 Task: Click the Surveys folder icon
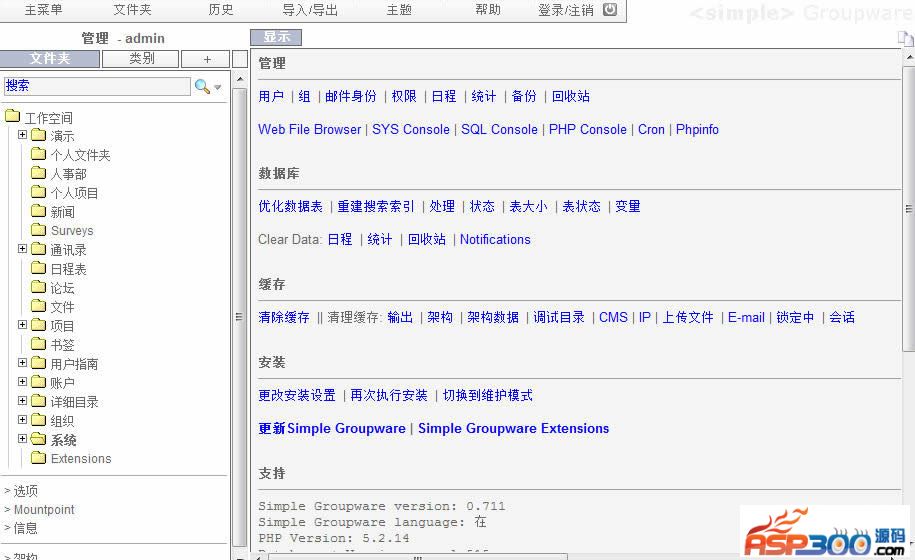pyautogui.click(x=39, y=229)
